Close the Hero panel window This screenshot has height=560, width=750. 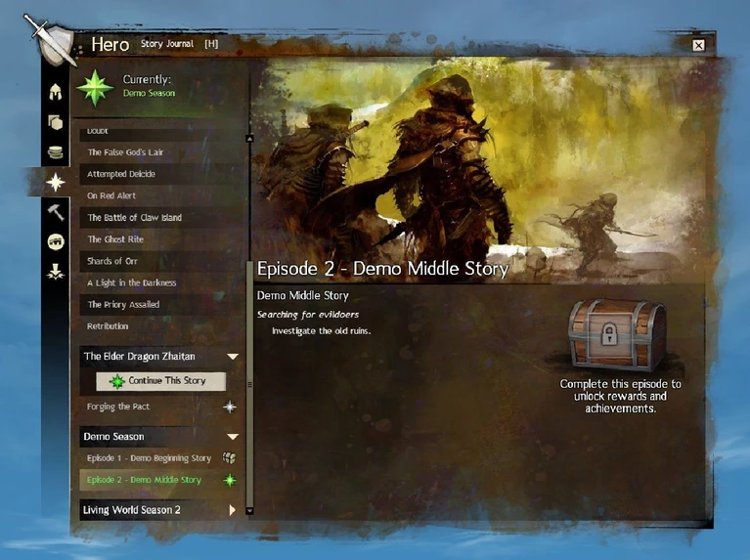(x=698, y=45)
